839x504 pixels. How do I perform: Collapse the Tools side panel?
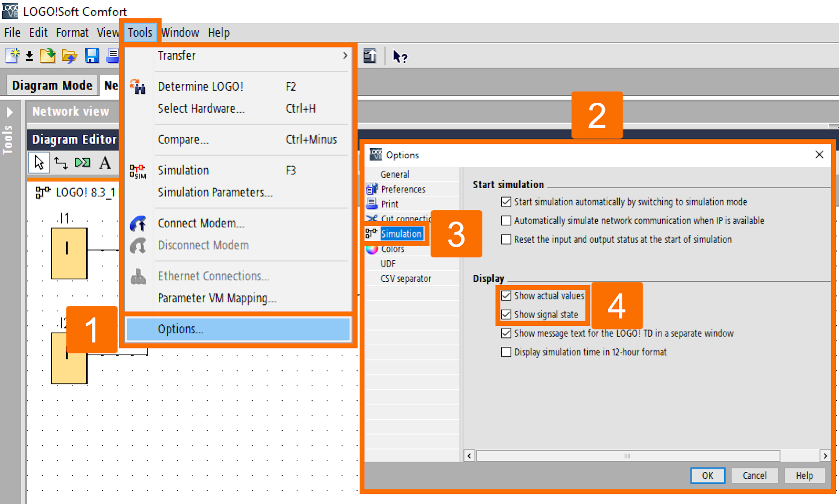click(x=9, y=112)
